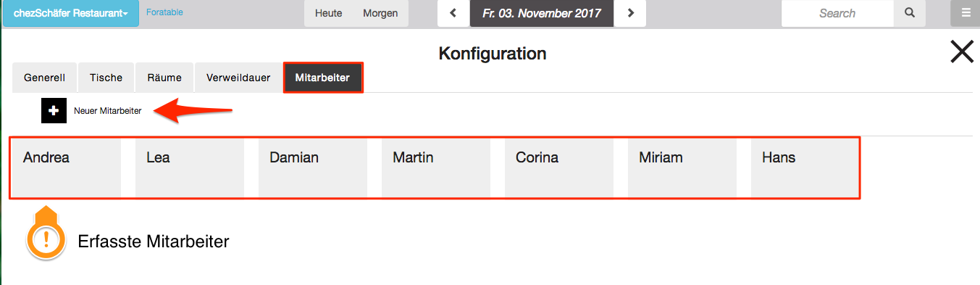
Task: Focus the Search input field
Action: pos(837,13)
